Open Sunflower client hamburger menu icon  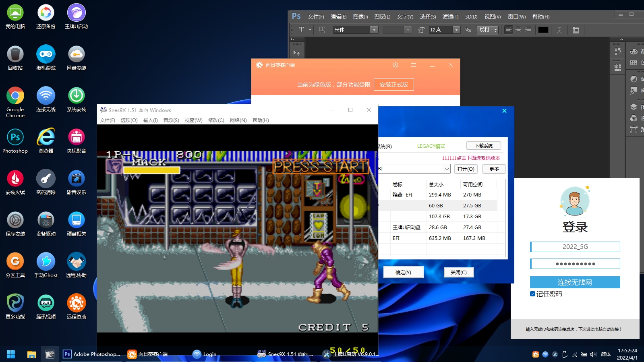point(414,65)
